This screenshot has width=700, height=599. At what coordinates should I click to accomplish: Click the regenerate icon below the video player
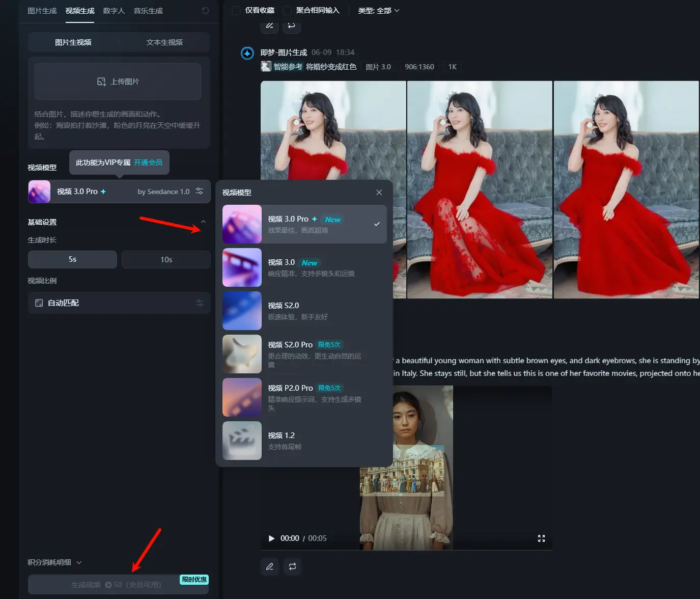point(292,566)
